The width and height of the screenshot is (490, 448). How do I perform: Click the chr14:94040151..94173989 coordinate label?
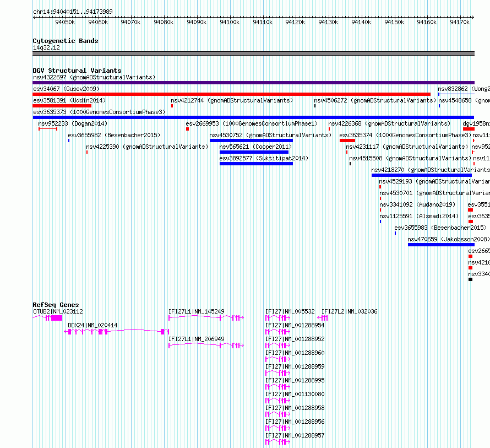73,12
